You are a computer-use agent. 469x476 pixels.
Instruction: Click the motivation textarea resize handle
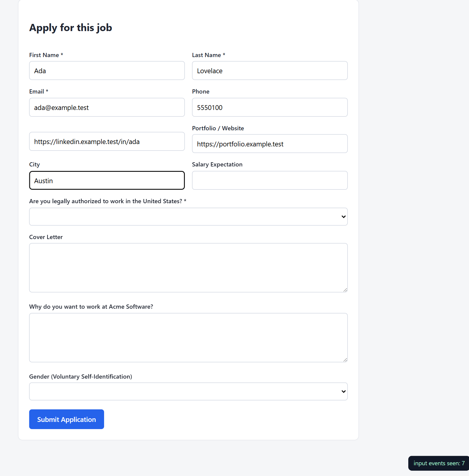click(x=345, y=360)
